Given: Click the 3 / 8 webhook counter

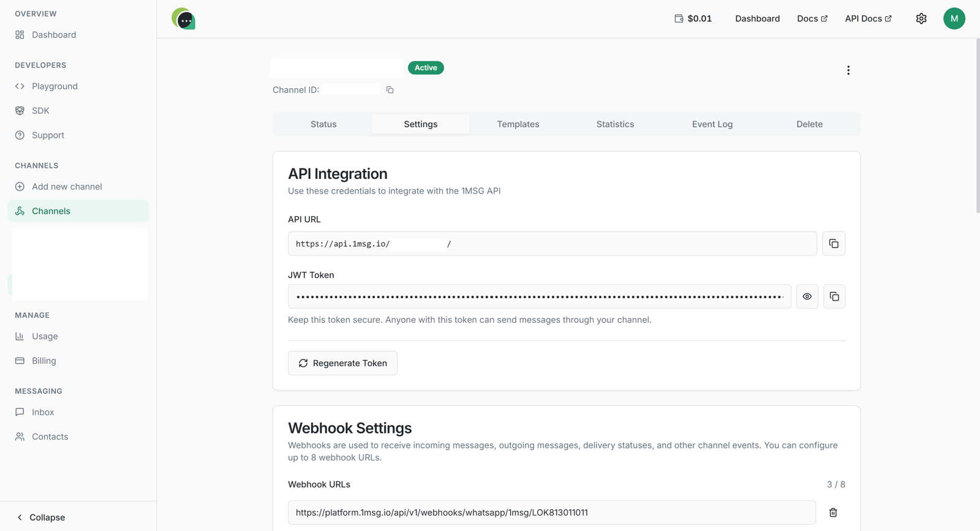Looking at the screenshot, I should (836, 484).
